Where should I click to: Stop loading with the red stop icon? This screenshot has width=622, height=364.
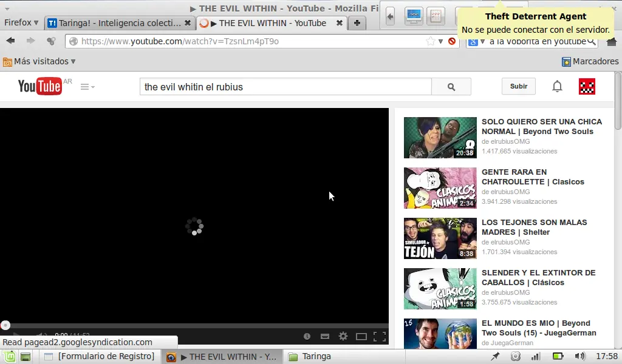point(452,41)
